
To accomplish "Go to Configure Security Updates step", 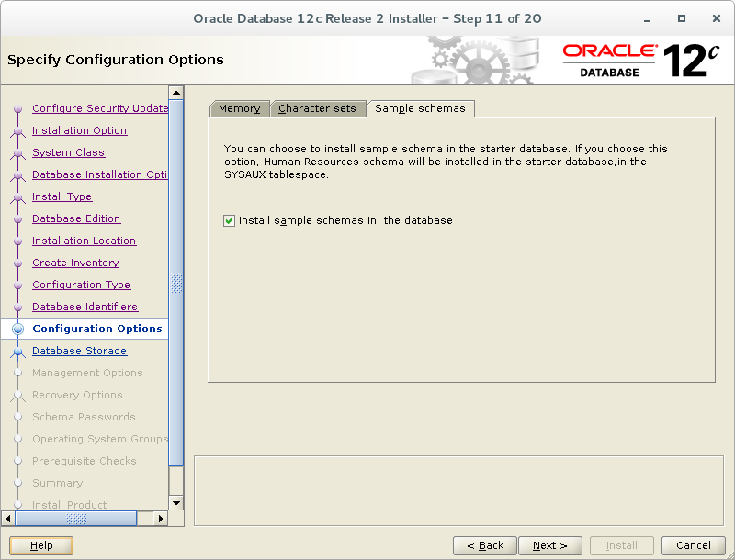I will pyautogui.click(x=100, y=108).
